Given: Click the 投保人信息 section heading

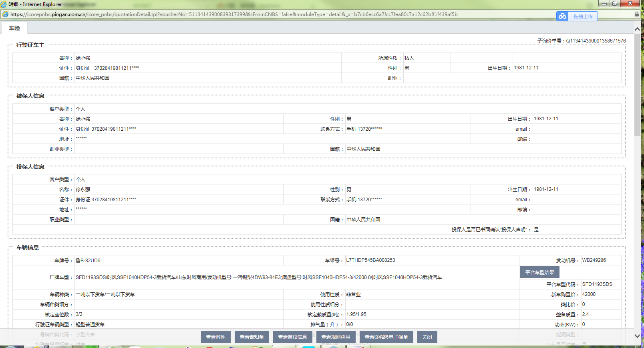Looking at the screenshot, I should point(30,167).
